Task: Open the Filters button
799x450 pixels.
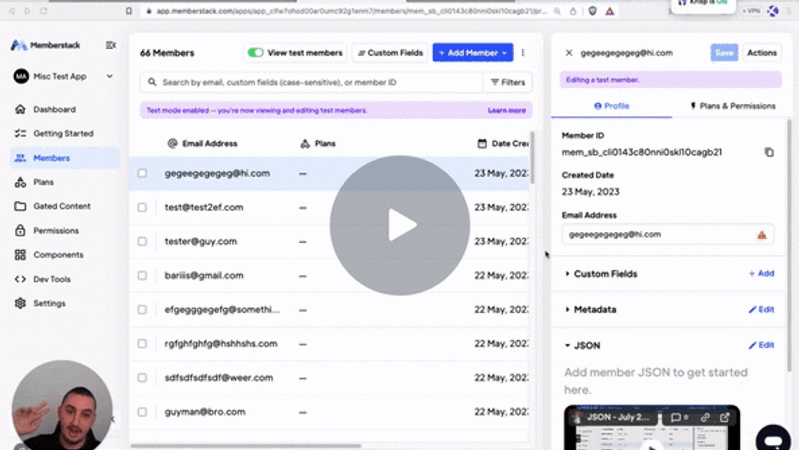Action: click(x=508, y=82)
